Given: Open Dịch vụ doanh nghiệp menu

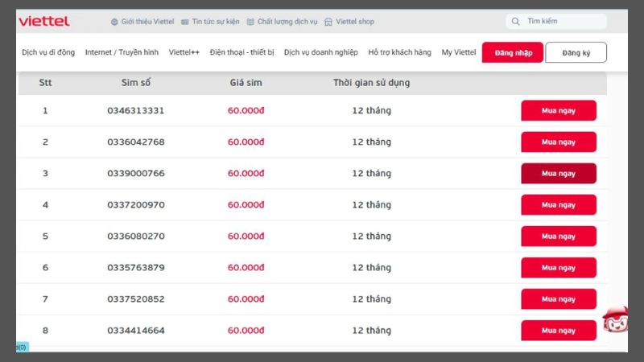Looking at the screenshot, I should pyautogui.click(x=320, y=52).
